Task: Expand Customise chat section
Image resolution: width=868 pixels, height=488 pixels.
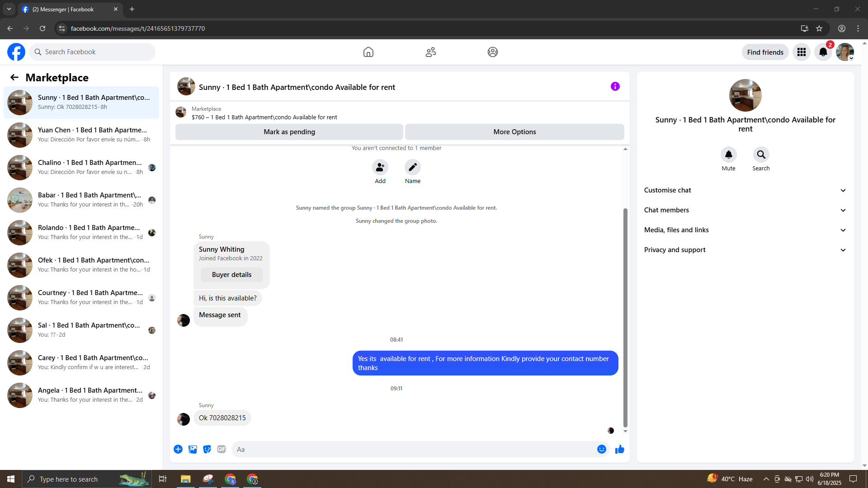Action: [745, 190]
